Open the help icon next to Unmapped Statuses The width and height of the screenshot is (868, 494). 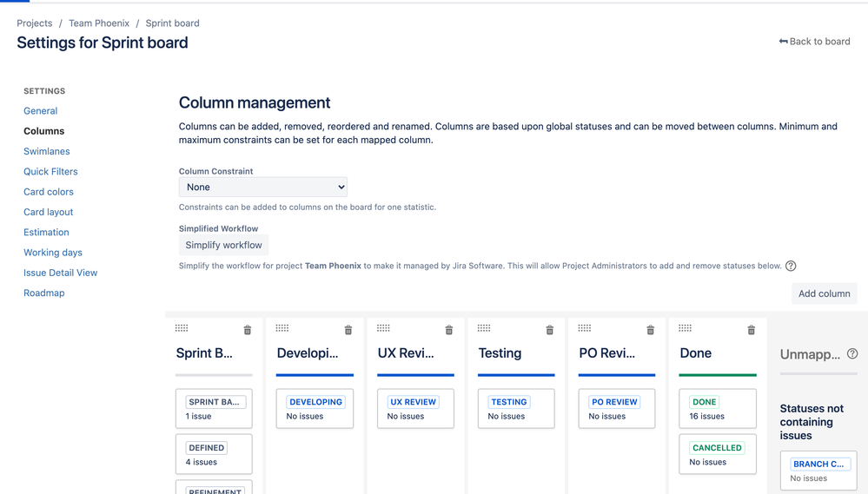click(x=852, y=353)
